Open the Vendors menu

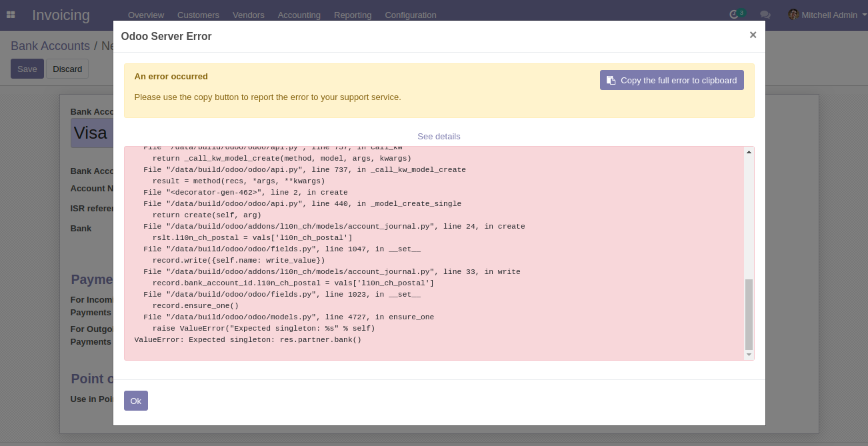(x=248, y=15)
